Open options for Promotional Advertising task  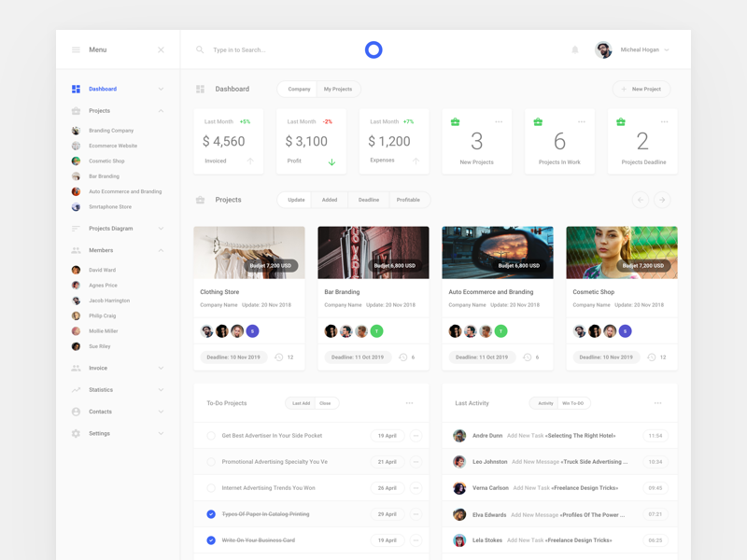[416, 462]
